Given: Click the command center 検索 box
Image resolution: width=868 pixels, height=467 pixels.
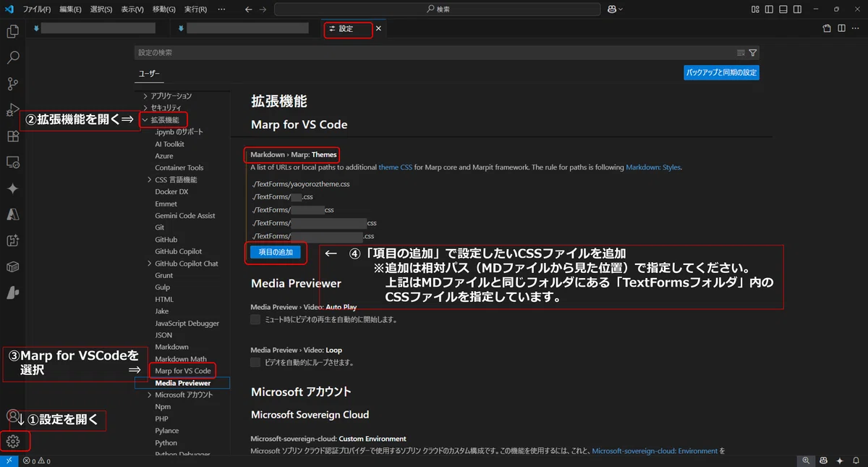Looking at the screenshot, I should [437, 9].
